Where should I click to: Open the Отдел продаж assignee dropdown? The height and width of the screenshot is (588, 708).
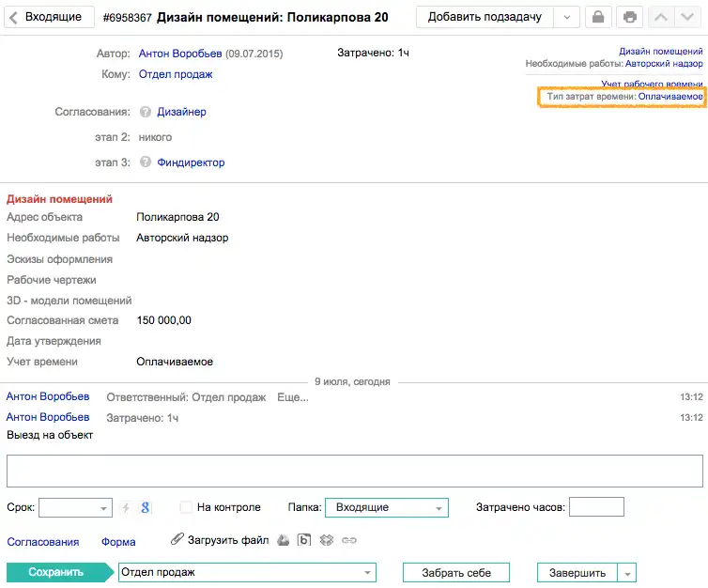tap(247, 572)
